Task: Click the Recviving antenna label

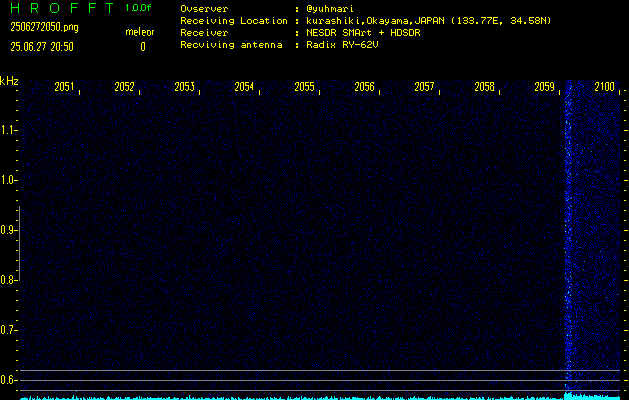Action: click(x=231, y=45)
